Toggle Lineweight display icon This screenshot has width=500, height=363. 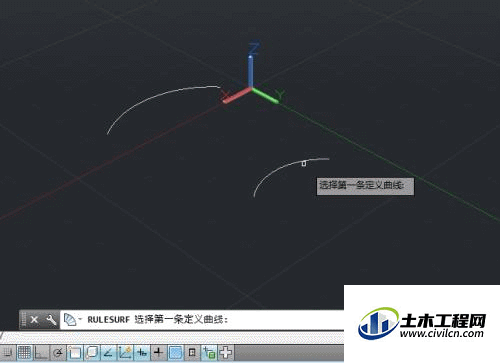coord(159,353)
